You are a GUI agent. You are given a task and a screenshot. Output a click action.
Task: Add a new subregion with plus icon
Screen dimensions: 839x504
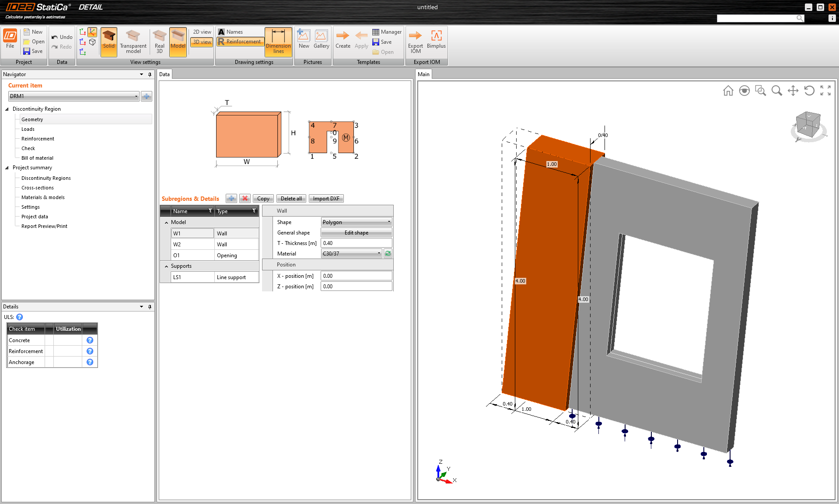pyautogui.click(x=231, y=199)
